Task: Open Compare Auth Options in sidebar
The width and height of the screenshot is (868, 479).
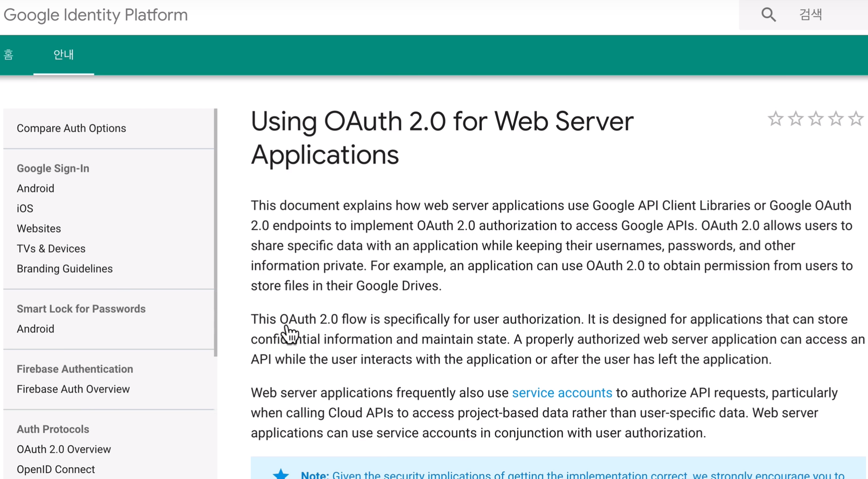Action: click(x=71, y=128)
